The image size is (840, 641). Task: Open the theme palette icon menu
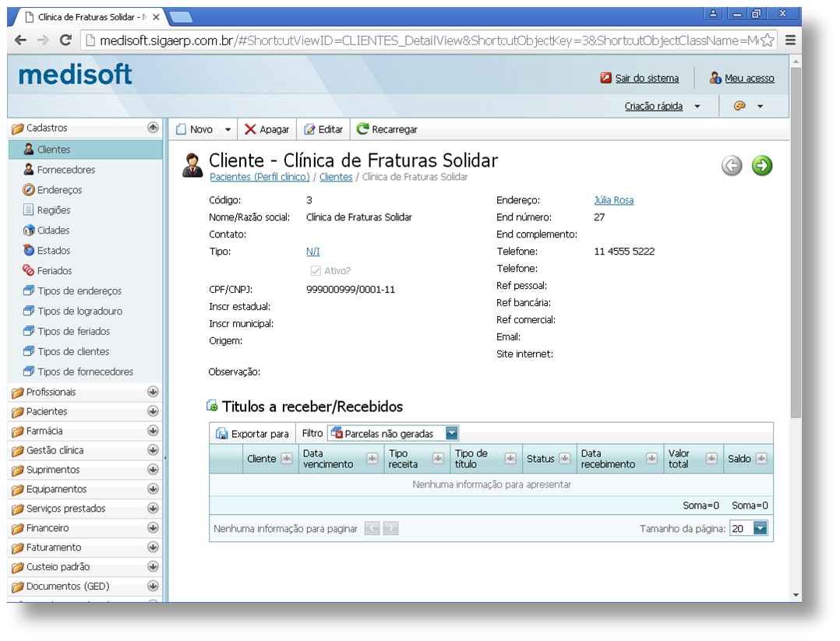click(x=748, y=106)
